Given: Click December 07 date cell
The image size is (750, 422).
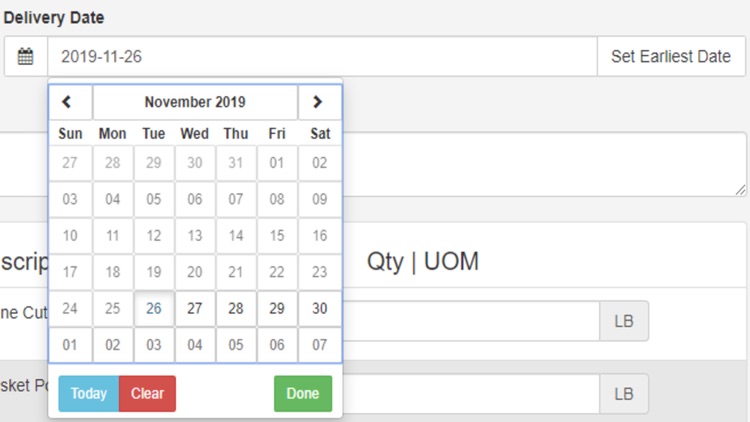Looking at the screenshot, I should click(x=319, y=345).
